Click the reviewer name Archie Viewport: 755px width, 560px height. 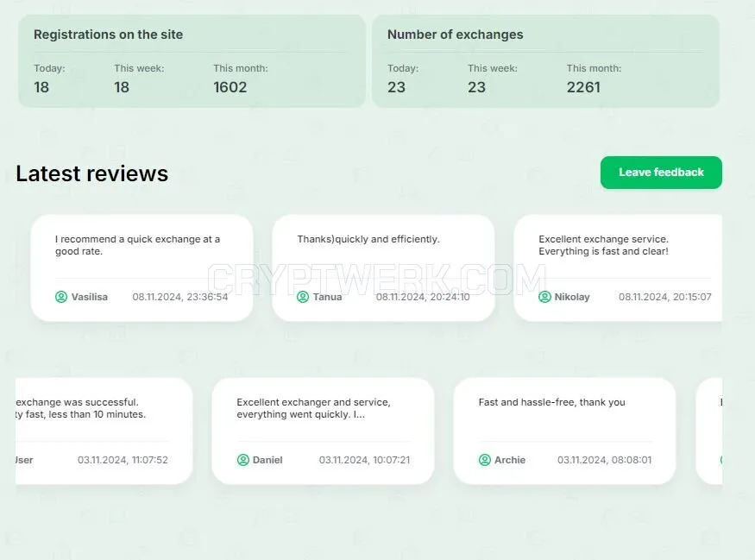click(510, 460)
